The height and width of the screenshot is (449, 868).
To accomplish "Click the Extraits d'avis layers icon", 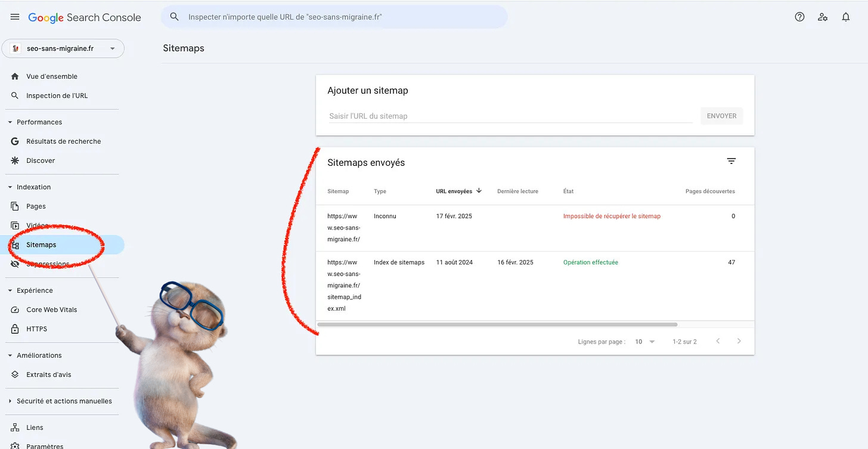I will click(x=15, y=374).
